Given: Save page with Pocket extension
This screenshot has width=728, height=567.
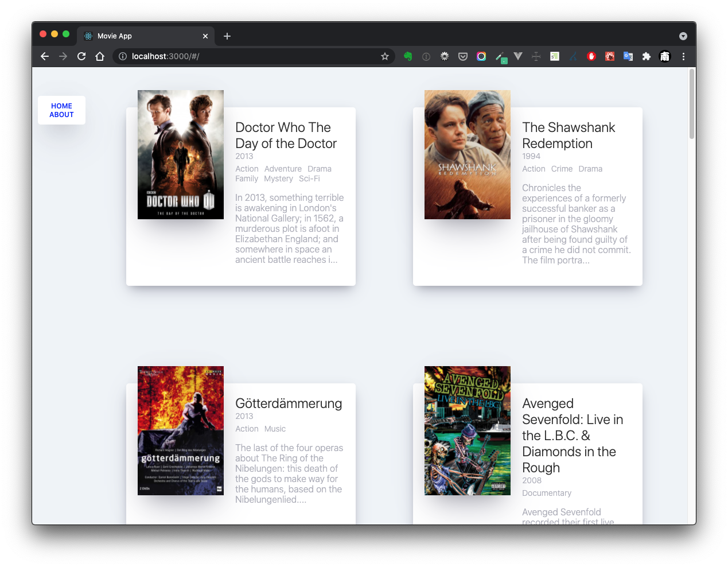Looking at the screenshot, I should point(463,56).
